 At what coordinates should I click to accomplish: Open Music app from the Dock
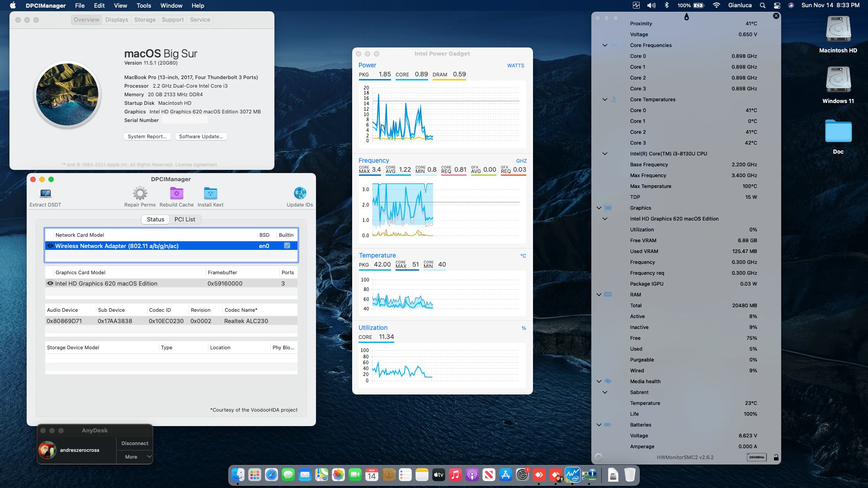(x=455, y=475)
